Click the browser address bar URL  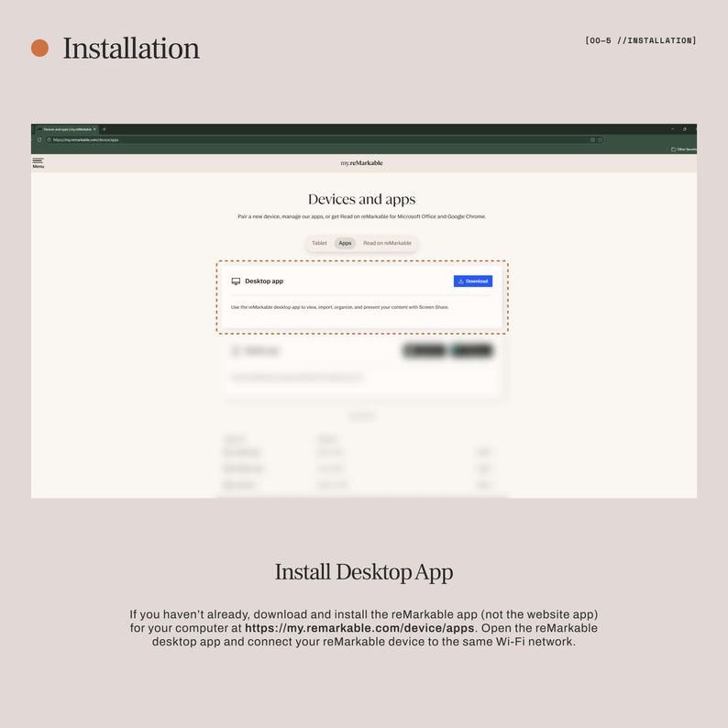pyautogui.click(x=86, y=139)
